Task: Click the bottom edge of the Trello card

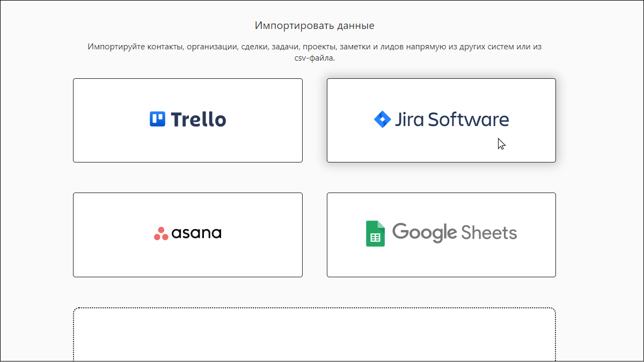Action: pyautogui.click(x=187, y=161)
